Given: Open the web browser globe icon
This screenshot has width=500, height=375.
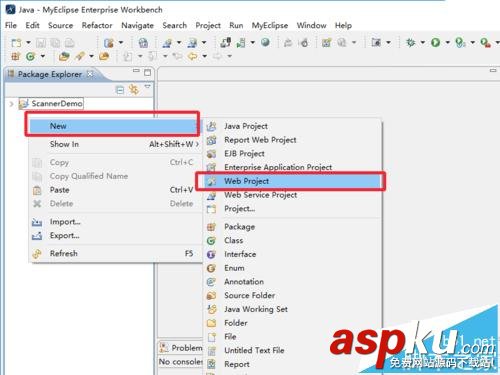Looking at the screenshot, I should (x=265, y=42).
